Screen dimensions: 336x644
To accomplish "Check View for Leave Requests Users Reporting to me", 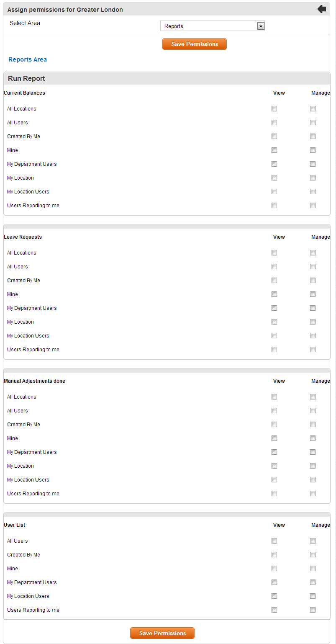I will [274, 350].
